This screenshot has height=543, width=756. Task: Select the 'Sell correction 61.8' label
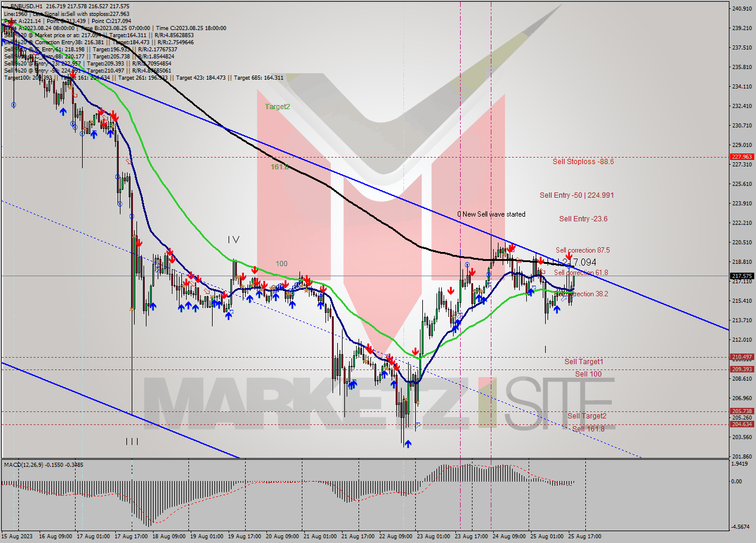[581, 273]
